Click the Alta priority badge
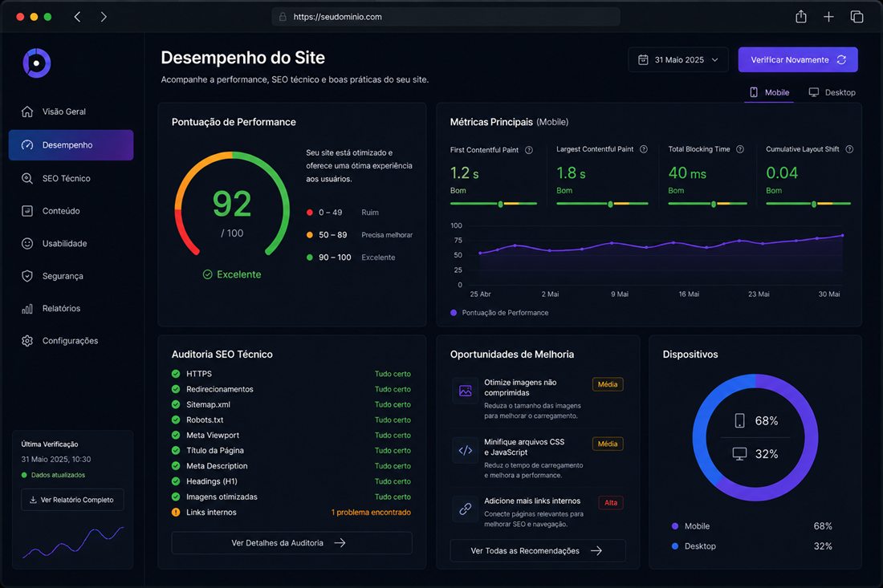Viewport: 883px width, 588px height. (x=611, y=502)
